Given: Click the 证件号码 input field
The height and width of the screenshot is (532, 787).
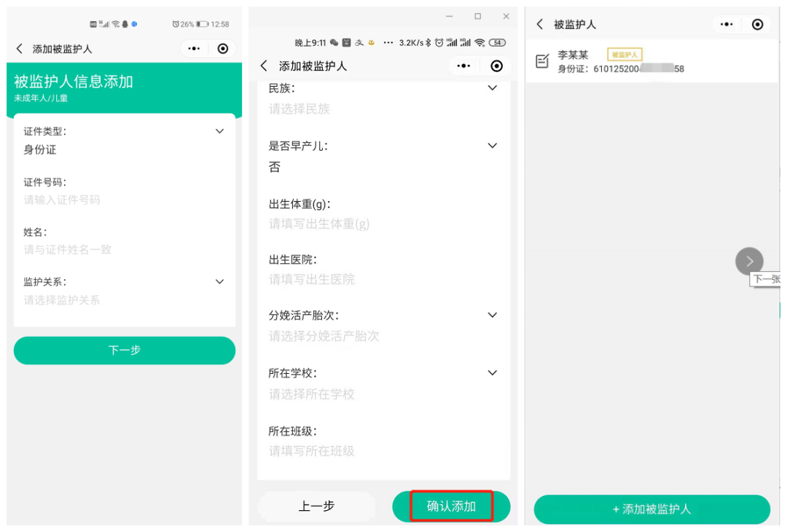Looking at the screenshot, I should pyautogui.click(x=124, y=200).
